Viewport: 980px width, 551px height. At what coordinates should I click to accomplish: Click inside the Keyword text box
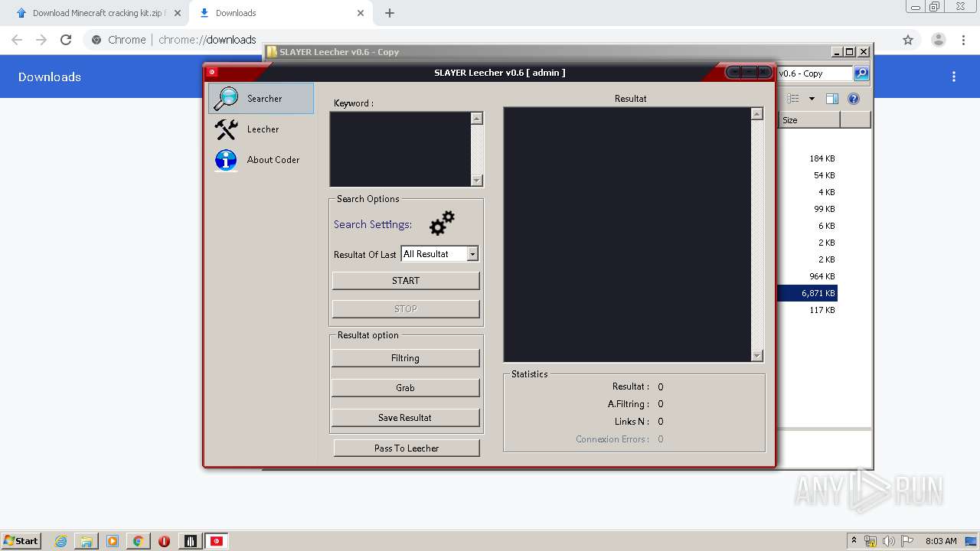click(x=400, y=149)
